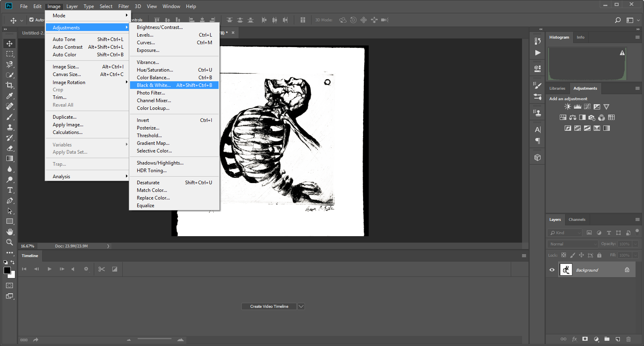
Task: Click the Create new layer icon
Action: (x=617, y=339)
